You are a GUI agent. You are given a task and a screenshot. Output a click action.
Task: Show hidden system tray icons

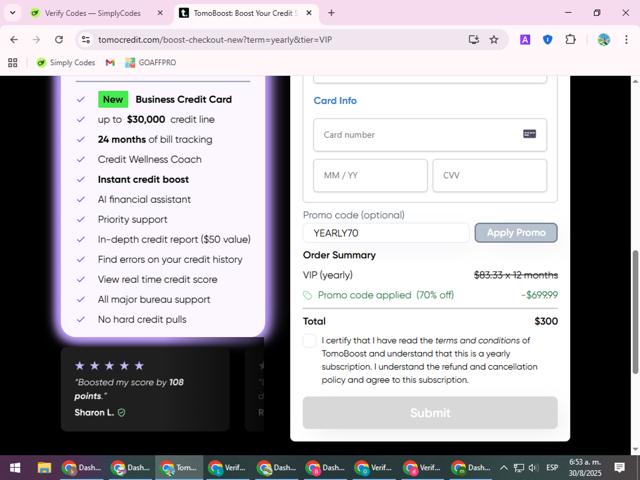[504, 467]
